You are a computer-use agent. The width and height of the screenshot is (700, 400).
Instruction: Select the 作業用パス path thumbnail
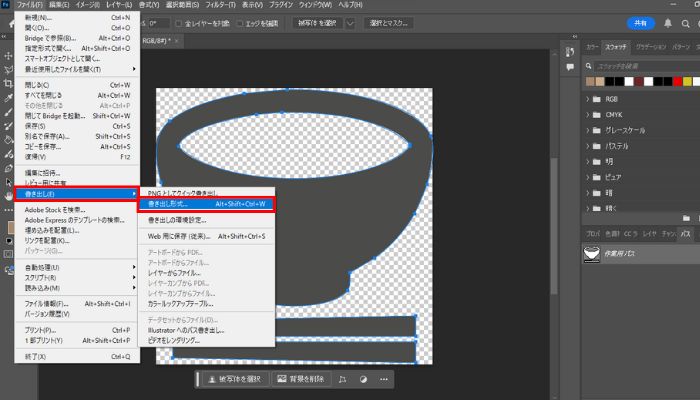coord(592,254)
